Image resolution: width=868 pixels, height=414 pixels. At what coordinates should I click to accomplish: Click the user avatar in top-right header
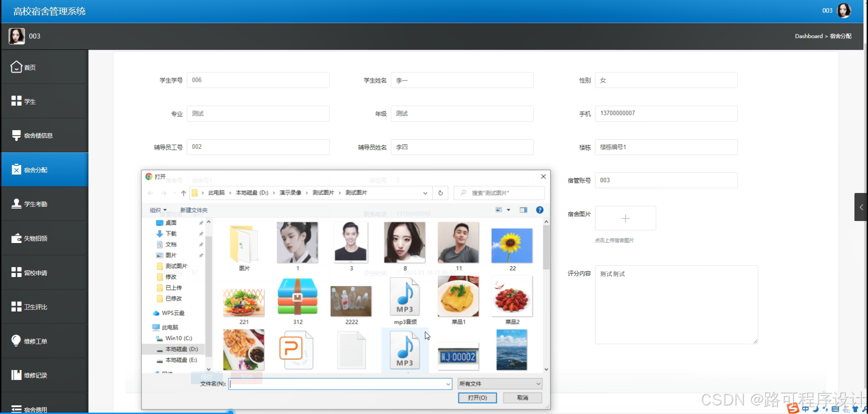coord(844,10)
